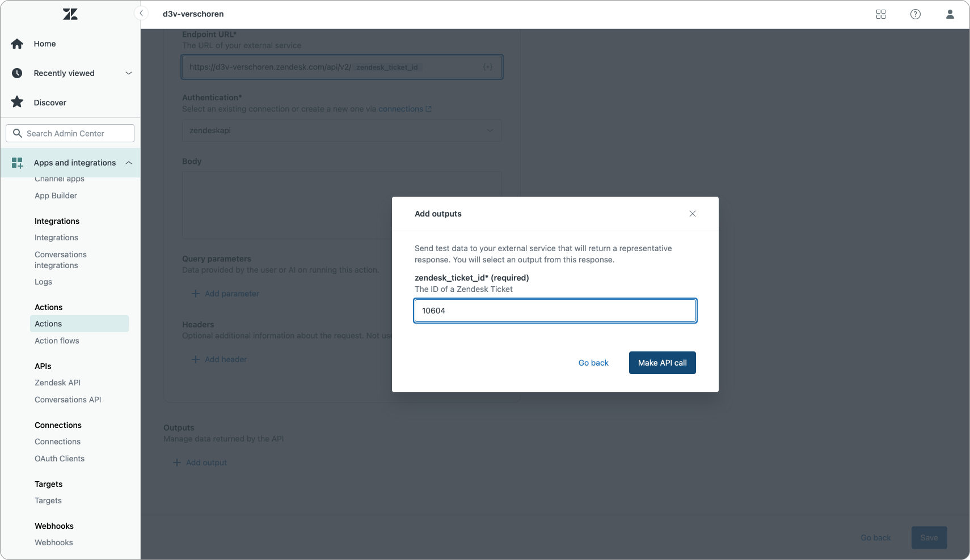Image resolution: width=970 pixels, height=560 pixels.
Task: Click the Targets section heading
Action: click(x=48, y=484)
